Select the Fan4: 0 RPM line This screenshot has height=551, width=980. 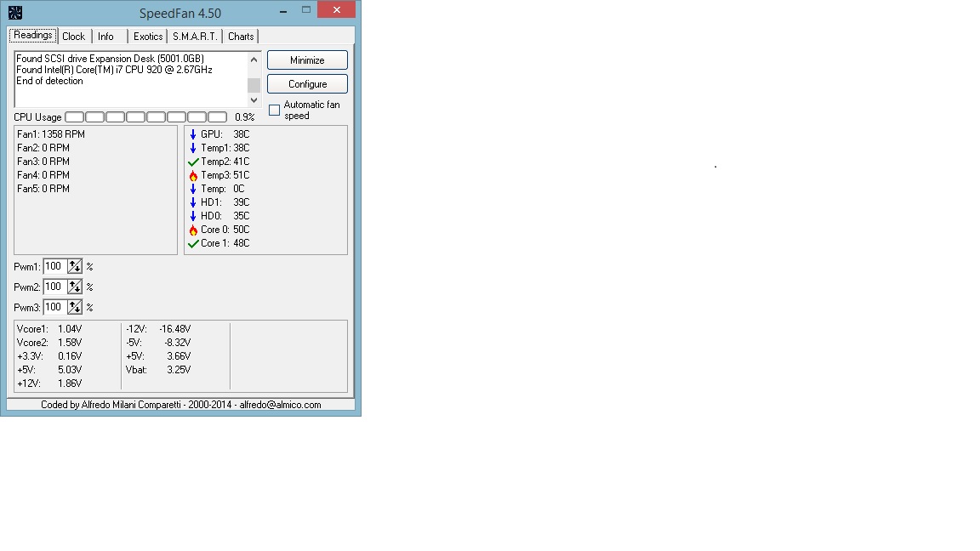pyautogui.click(x=43, y=175)
